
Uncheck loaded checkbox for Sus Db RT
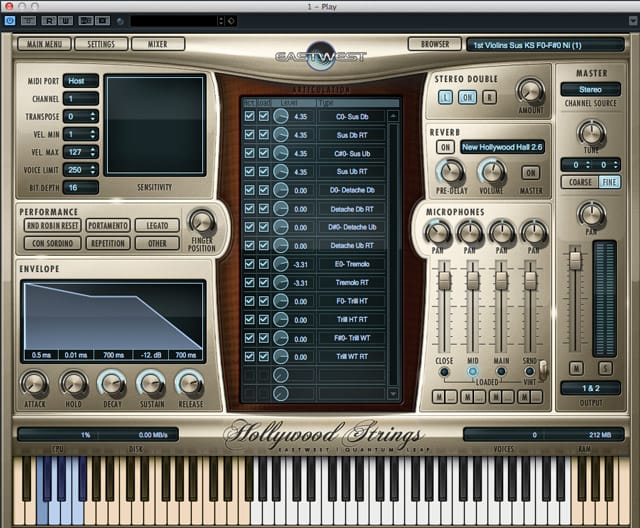point(264,135)
